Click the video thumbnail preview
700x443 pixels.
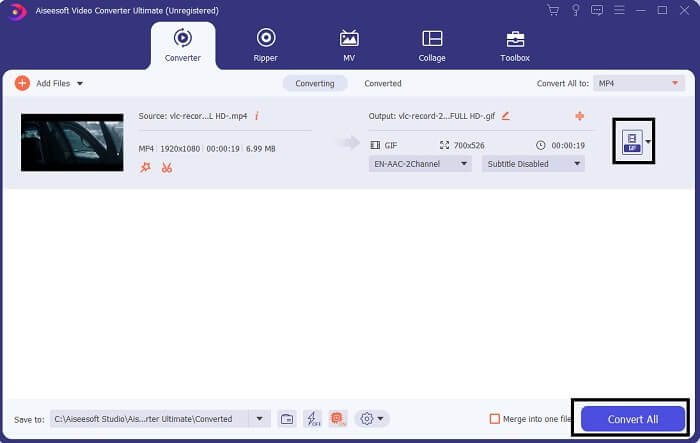(x=72, y=142)
